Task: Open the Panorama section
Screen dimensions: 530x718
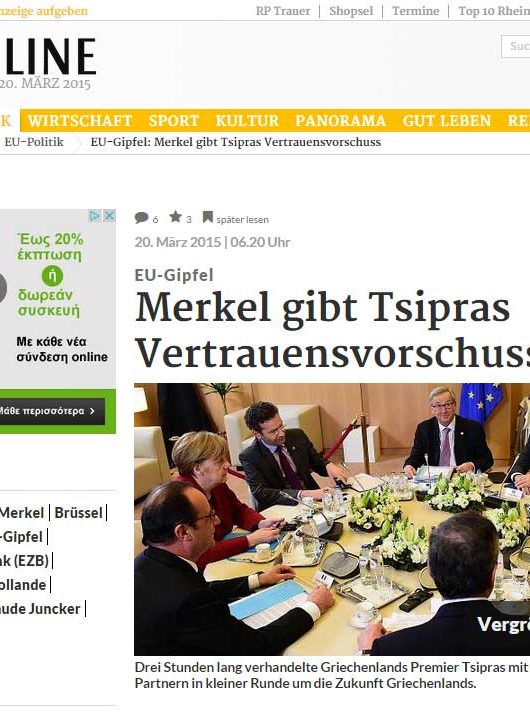Action: point(340,120)
